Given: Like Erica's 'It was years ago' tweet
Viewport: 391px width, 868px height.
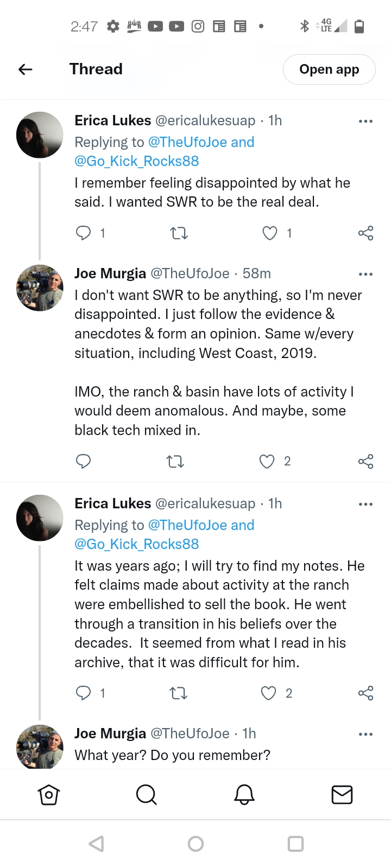Looking at the screenshot, I should coord(269,693).
